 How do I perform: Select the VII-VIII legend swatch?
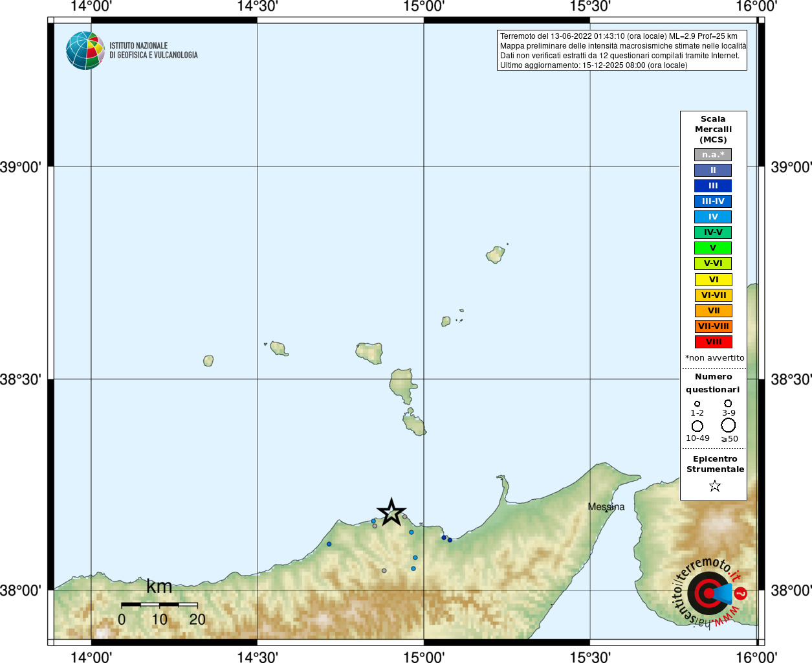point(713,326)
